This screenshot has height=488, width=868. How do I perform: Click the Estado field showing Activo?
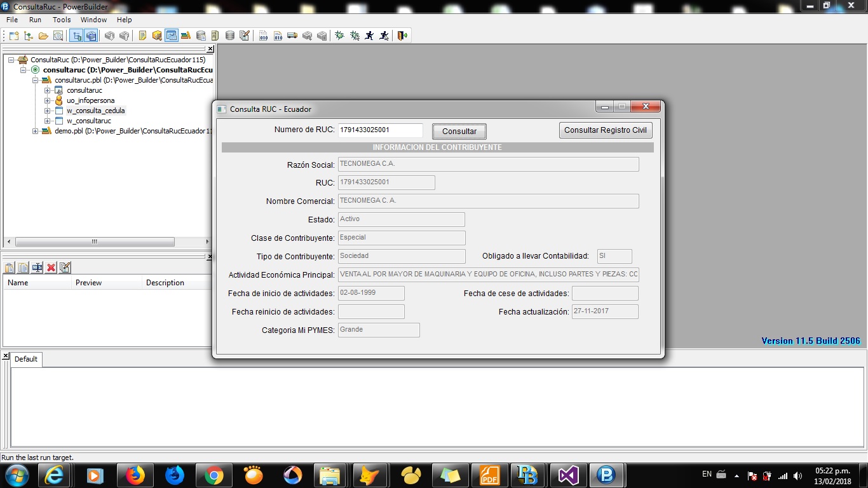pos(402,219)
